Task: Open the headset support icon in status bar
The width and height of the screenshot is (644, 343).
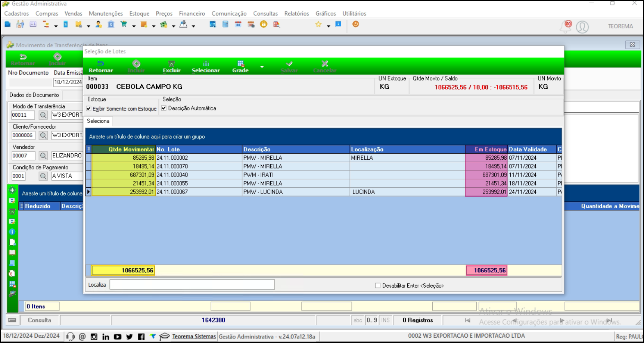Action: point(70,336)
